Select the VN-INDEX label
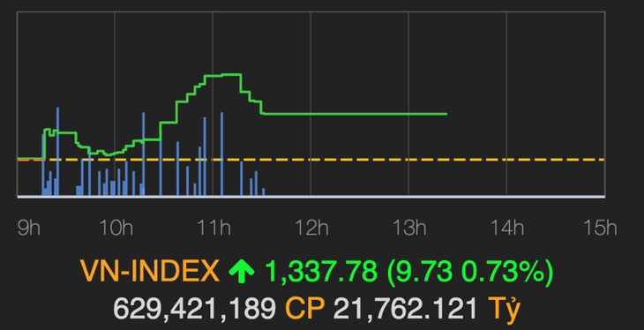 click(150, 272)
